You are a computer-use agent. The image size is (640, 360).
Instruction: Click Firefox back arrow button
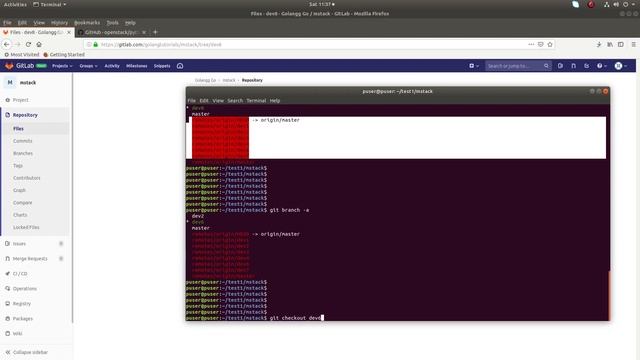7,44
